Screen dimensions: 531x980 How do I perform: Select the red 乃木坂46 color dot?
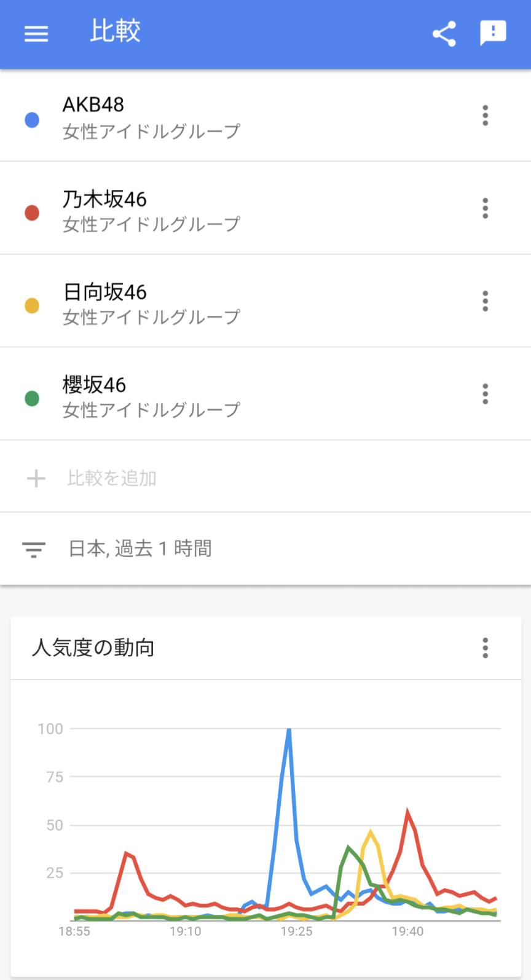pyautogui.click(x=32, y=213)
